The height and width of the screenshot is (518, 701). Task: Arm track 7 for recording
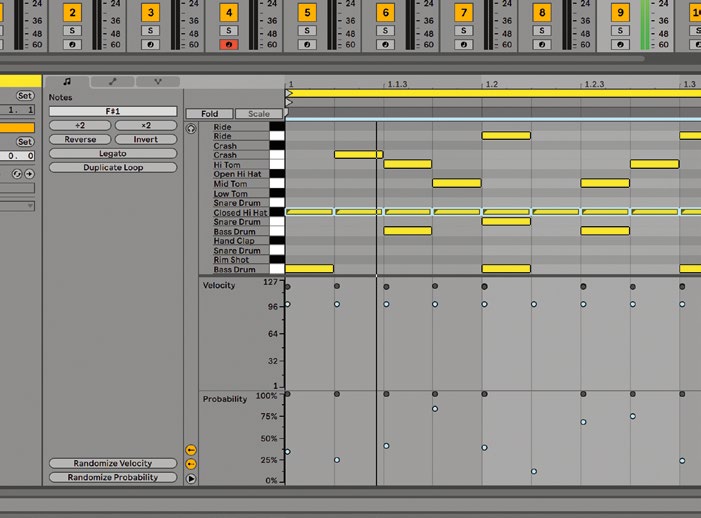464,45
